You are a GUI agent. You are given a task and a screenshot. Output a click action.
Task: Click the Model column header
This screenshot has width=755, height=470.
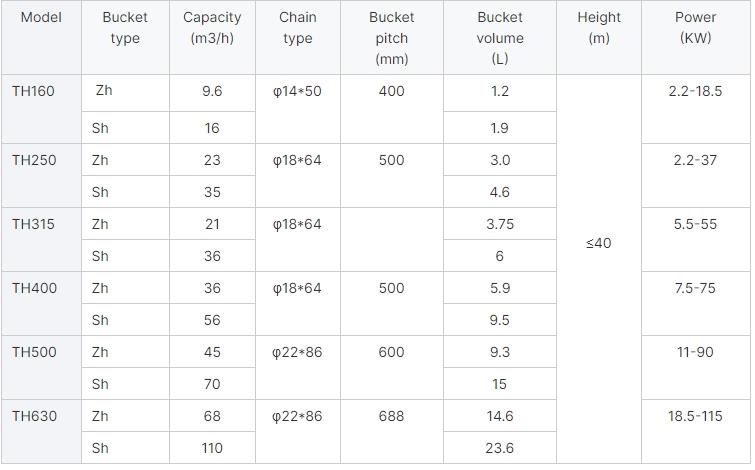pos(40,18)
